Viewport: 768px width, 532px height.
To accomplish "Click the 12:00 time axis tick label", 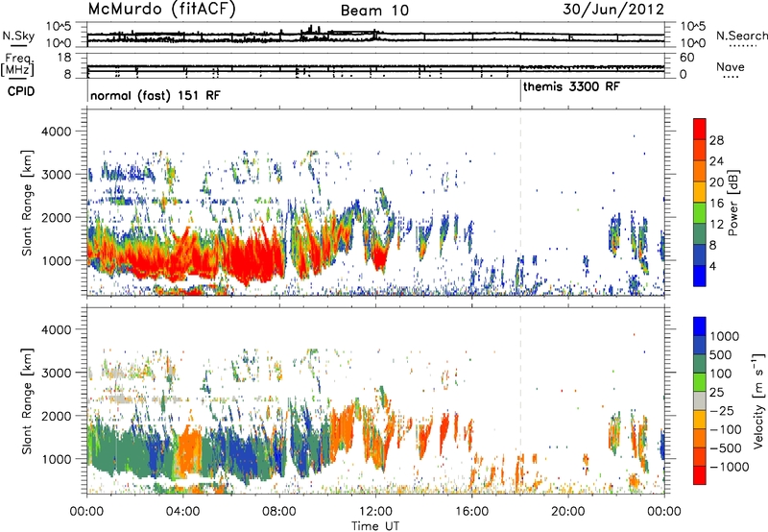I will click(x=375, y=512).
